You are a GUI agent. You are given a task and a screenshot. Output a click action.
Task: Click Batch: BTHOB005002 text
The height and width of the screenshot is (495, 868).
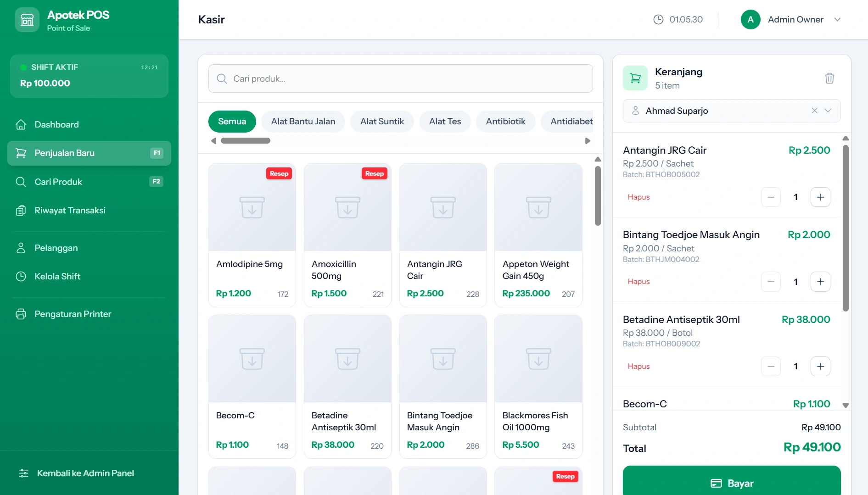click(x=661, y=174)
